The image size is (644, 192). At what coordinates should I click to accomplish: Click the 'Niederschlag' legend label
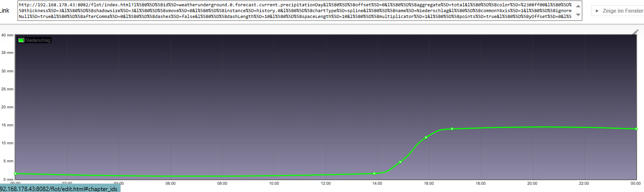[x=37, y=40]
